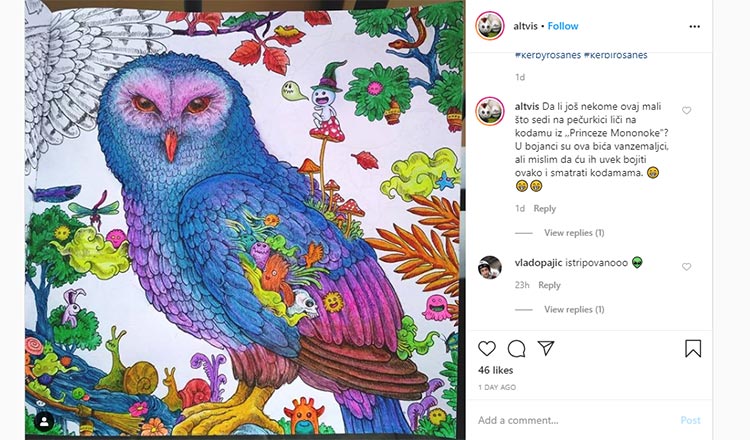View the 46 likes list

point(497,370)
